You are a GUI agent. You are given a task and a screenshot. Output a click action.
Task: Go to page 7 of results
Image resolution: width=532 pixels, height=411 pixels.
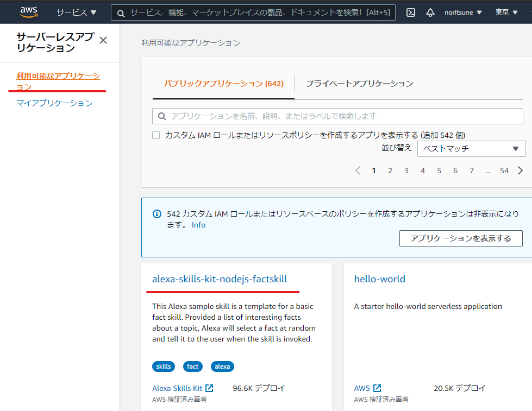click(472, 170)
